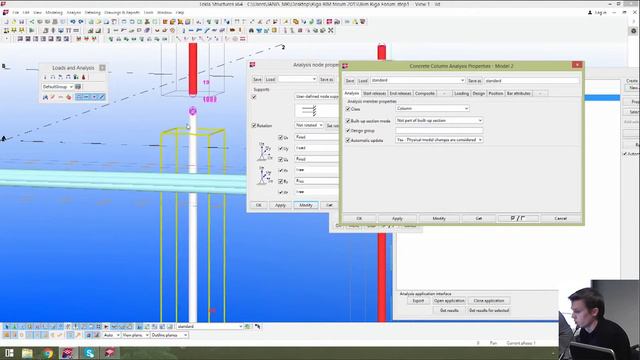Click the crossed X icon ending second toolbar row

click(x=331, y=30)
